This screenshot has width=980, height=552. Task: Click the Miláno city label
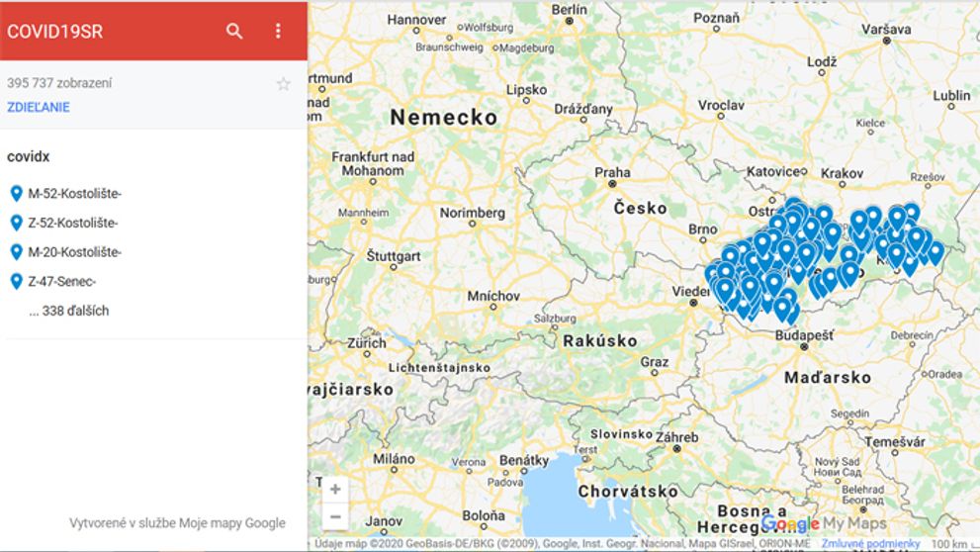point(394,458)
